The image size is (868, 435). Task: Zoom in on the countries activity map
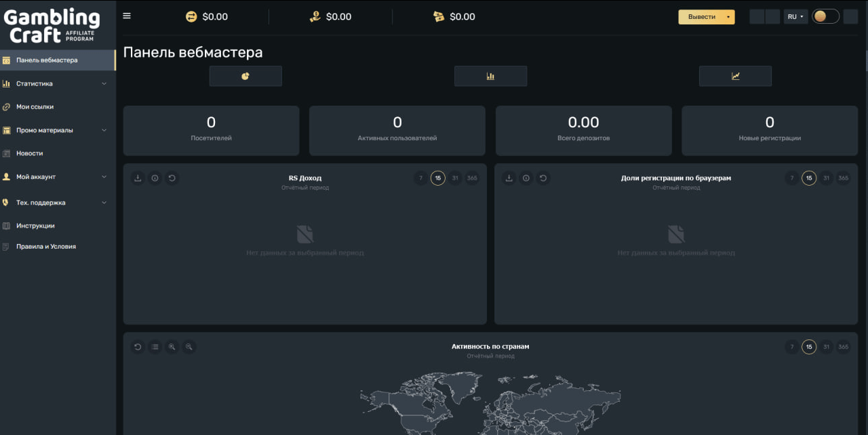[x=172, y=347]
